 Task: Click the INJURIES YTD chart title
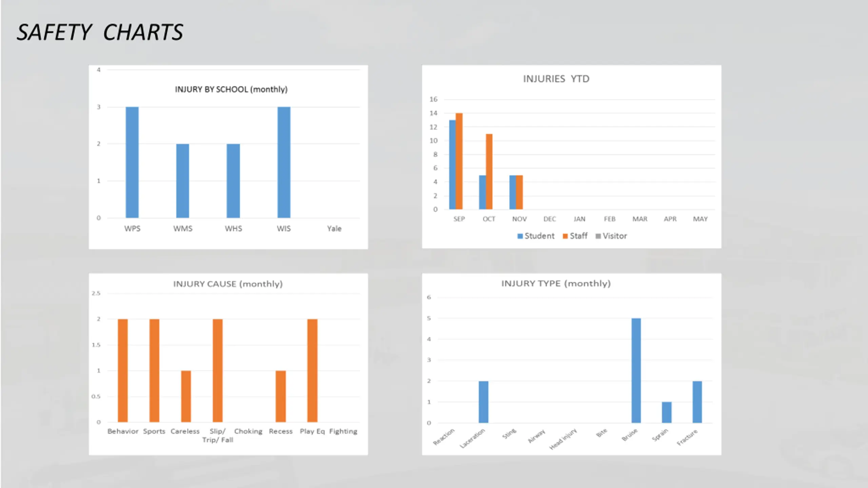[556, 79]
